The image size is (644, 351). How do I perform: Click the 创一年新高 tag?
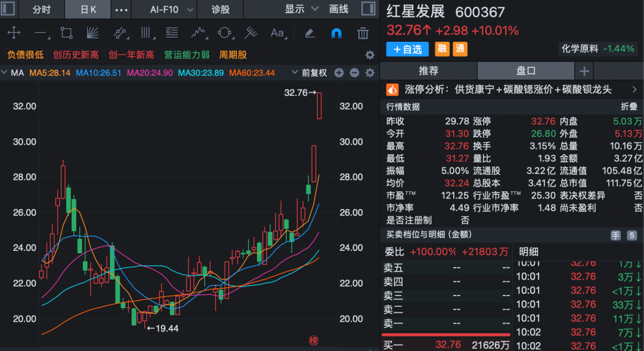[x=131, y=55]
